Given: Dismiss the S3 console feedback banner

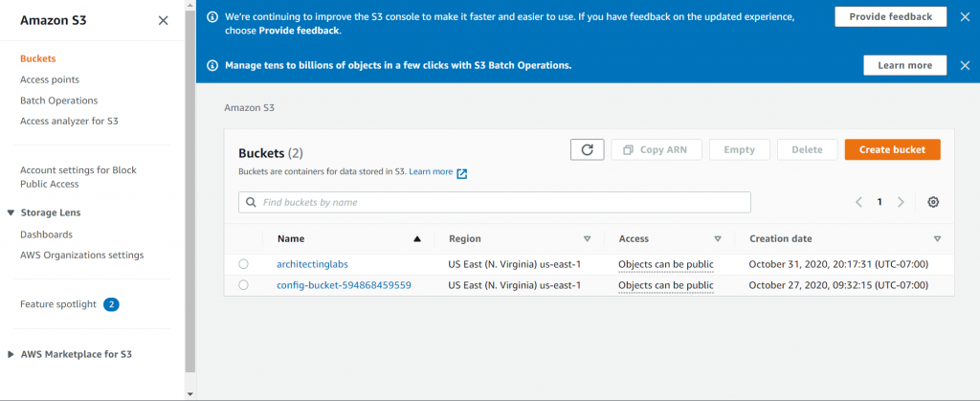Looking at the screenshot, I should click(965, 17).
